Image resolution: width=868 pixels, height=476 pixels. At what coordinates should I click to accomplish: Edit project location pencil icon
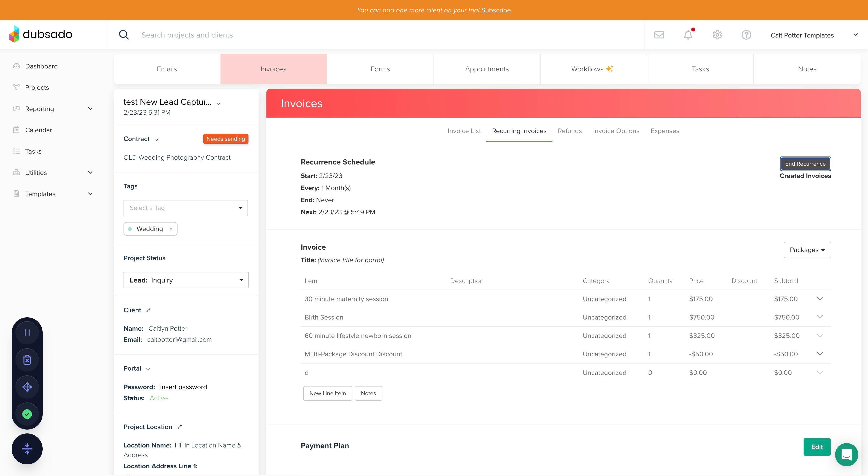(x=180, y=427)
